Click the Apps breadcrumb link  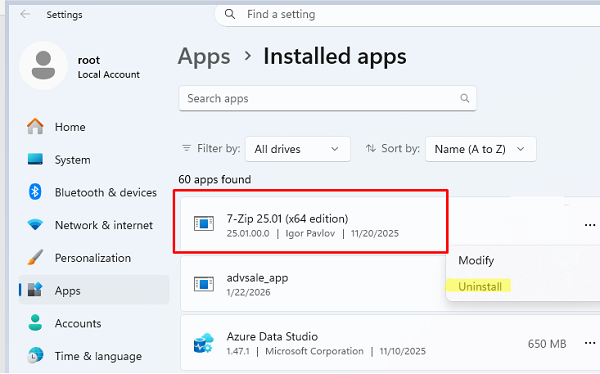[204, 57]
